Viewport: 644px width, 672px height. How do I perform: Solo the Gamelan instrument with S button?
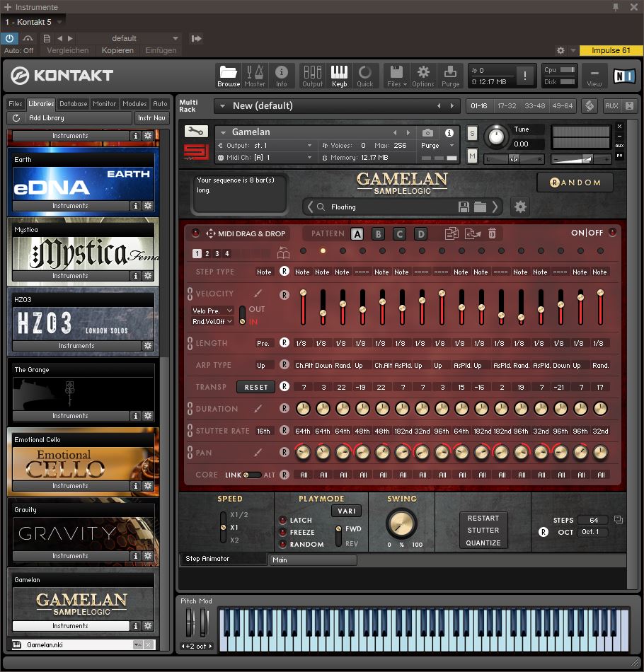point(472,133)
